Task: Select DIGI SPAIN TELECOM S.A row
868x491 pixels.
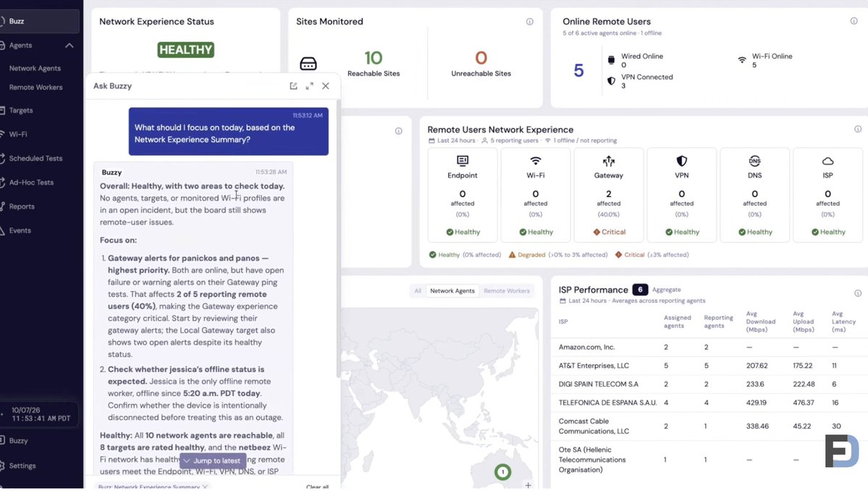Action: pos(709,384)
